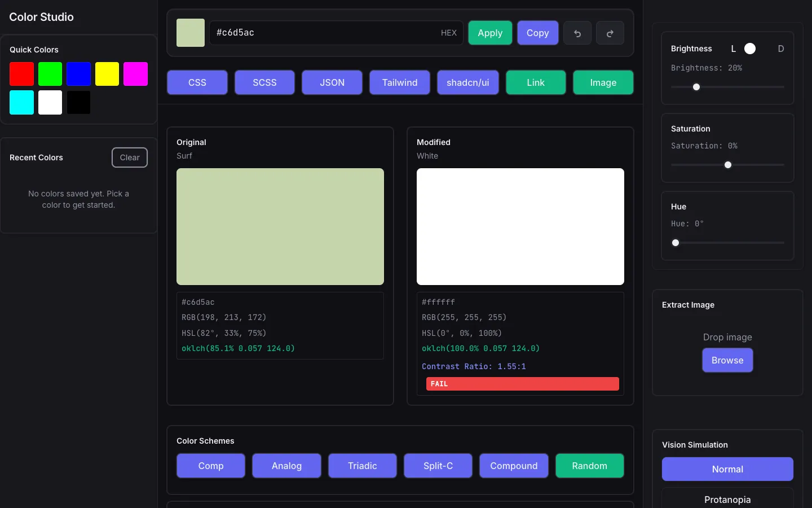Apply the entered hex color

click(x=490, y=33)
